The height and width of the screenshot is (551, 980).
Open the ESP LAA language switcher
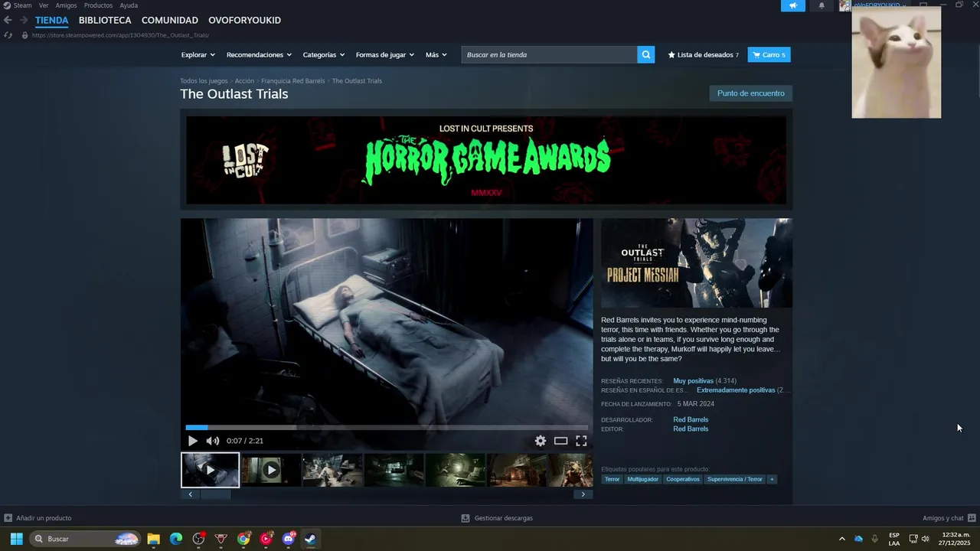pyautogui.click(x=894, y=539)
